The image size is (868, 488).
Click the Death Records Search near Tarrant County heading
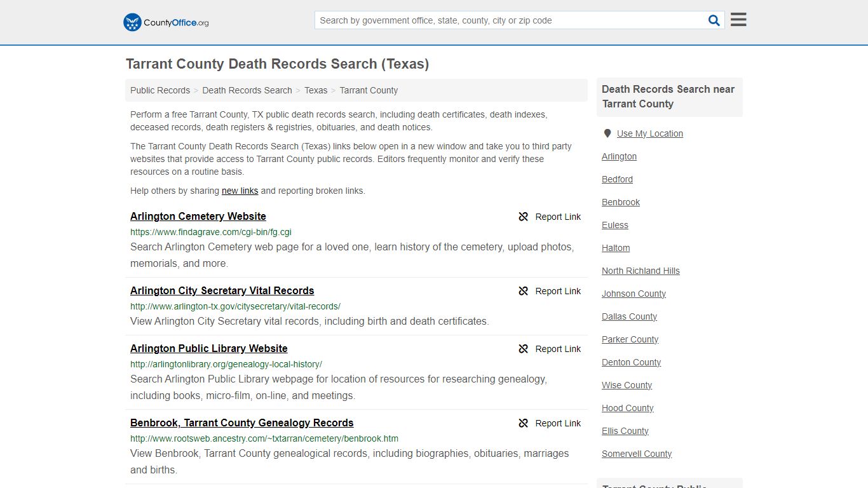tap(668, 97)
